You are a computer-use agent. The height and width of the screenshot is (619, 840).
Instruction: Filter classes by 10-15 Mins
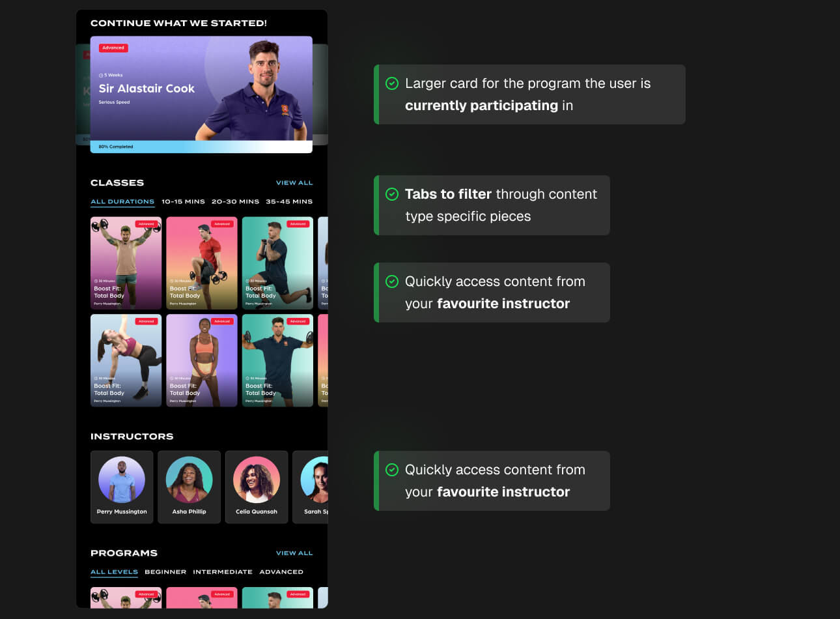183,202
